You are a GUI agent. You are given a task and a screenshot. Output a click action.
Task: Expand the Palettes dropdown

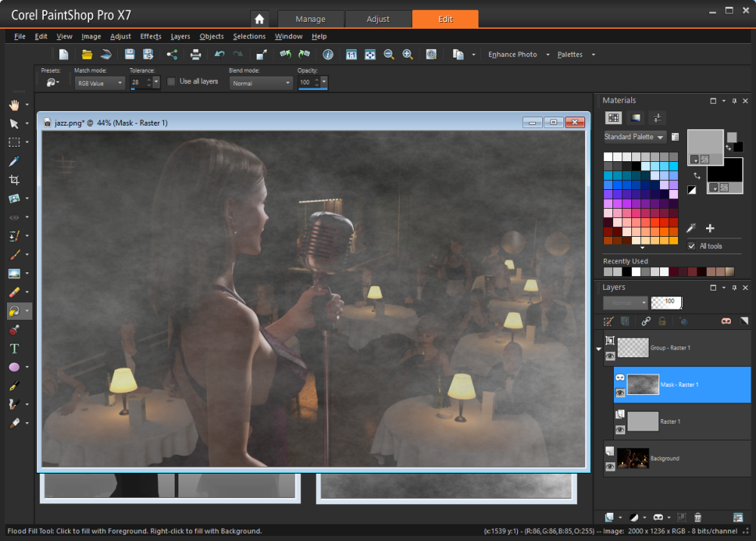click(593, 54)
